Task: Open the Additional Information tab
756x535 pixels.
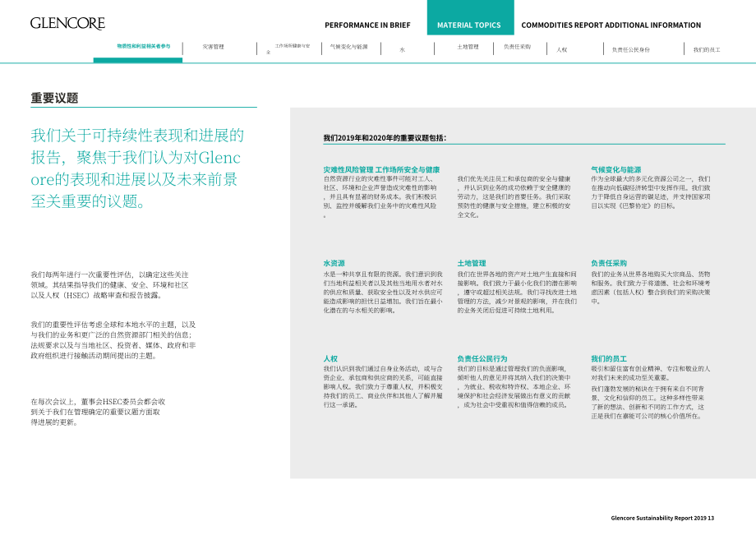Action: point(652,25)
